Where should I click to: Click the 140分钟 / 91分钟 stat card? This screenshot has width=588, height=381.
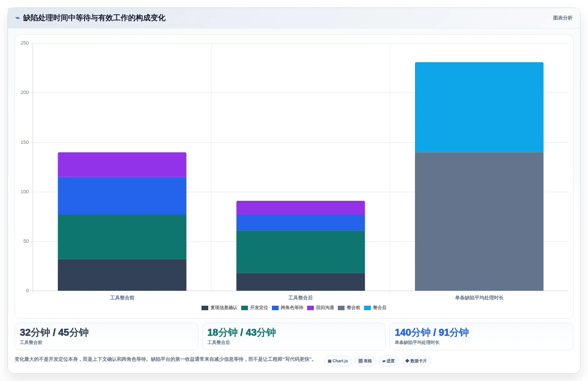click(x=482, y=336)
